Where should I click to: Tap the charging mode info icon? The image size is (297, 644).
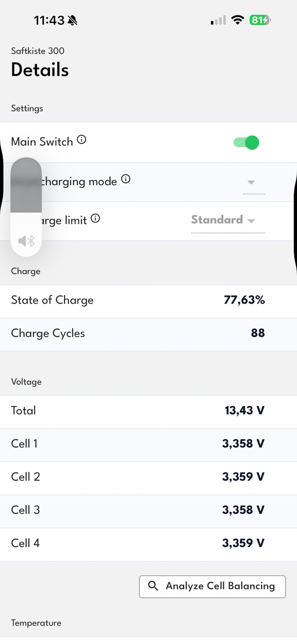click(x=126, y=179)
